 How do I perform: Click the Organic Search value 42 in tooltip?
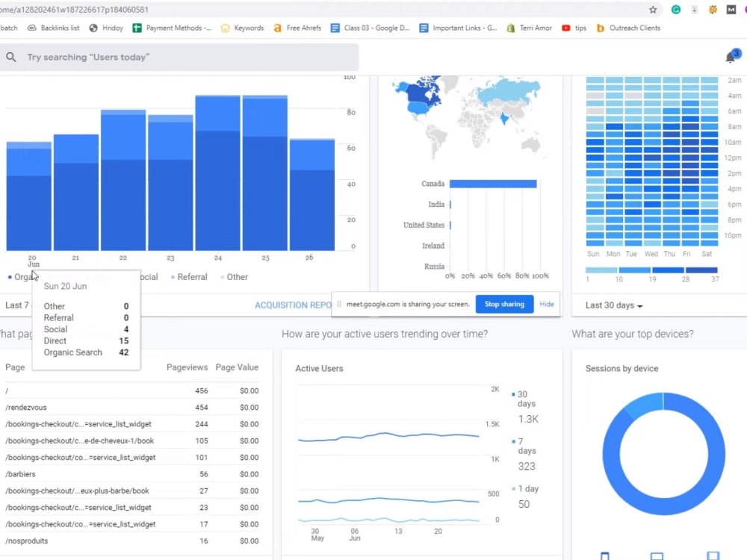[123, 352]
